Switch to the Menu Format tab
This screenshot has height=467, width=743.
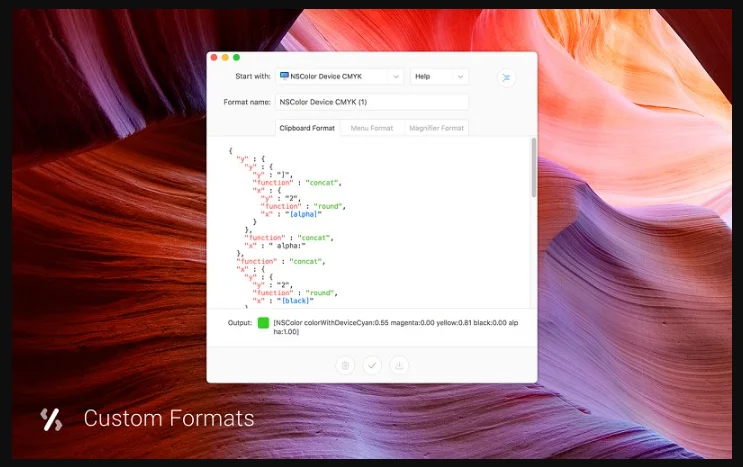point(372,128)
